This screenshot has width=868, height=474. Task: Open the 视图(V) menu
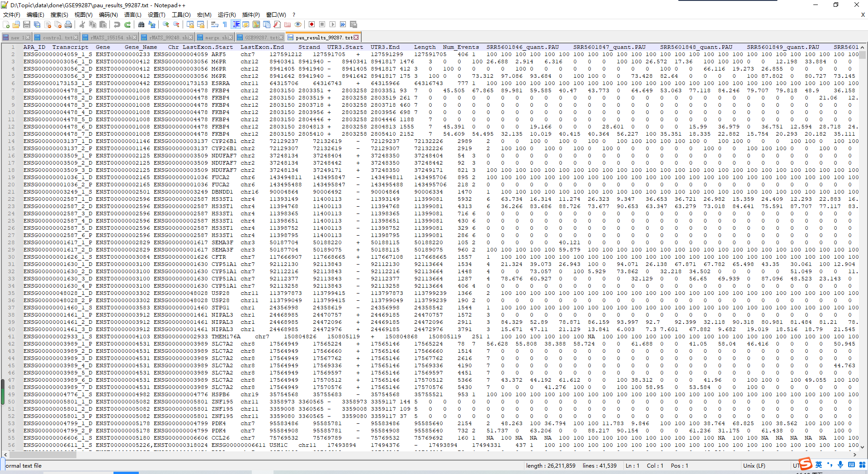coord(83,15)
